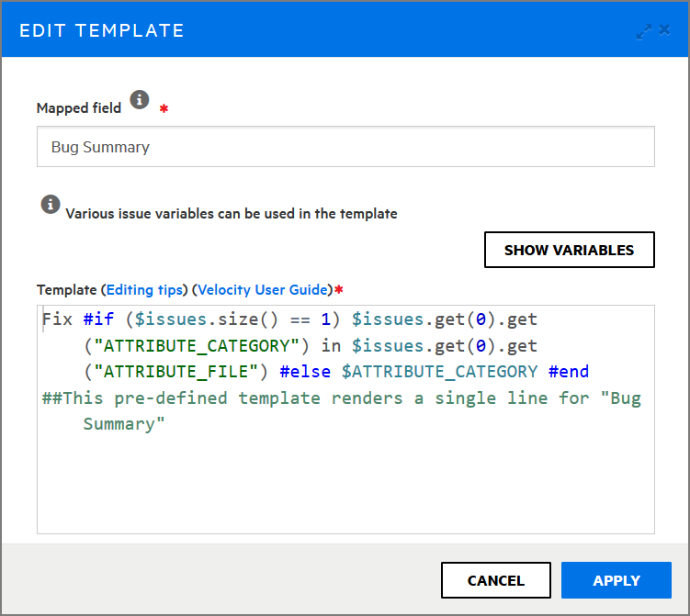Click the #if directive in the template
This screenshot has width=690, height=616.
tap(98, 320)
